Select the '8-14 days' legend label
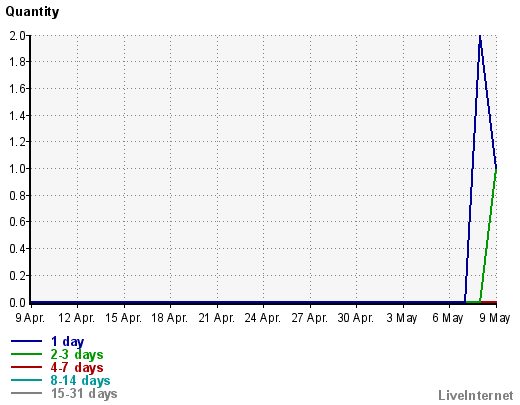The height and width of the screenshot is (405, 520). 80,380
